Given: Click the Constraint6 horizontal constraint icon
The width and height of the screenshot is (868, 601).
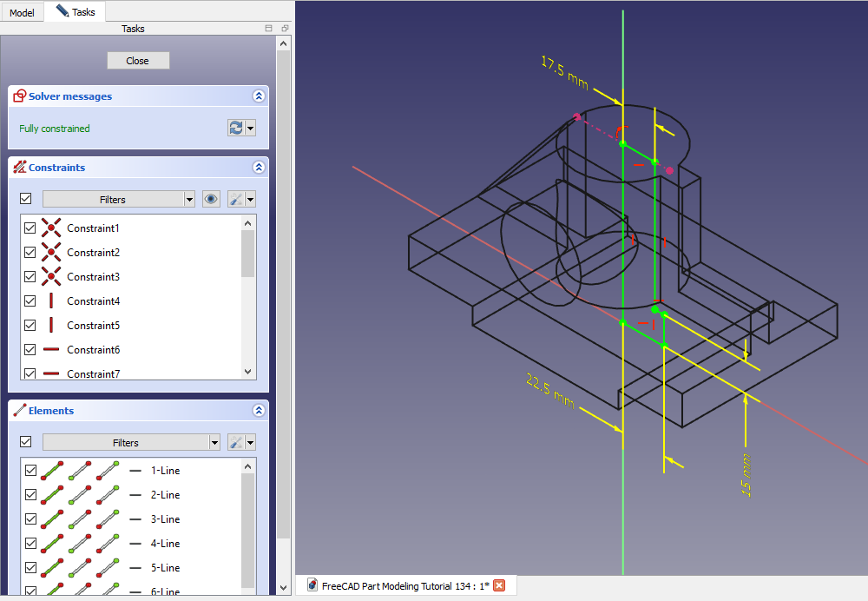Looking at the screenshot, I should pyautogui.click(x=51, y=350).
